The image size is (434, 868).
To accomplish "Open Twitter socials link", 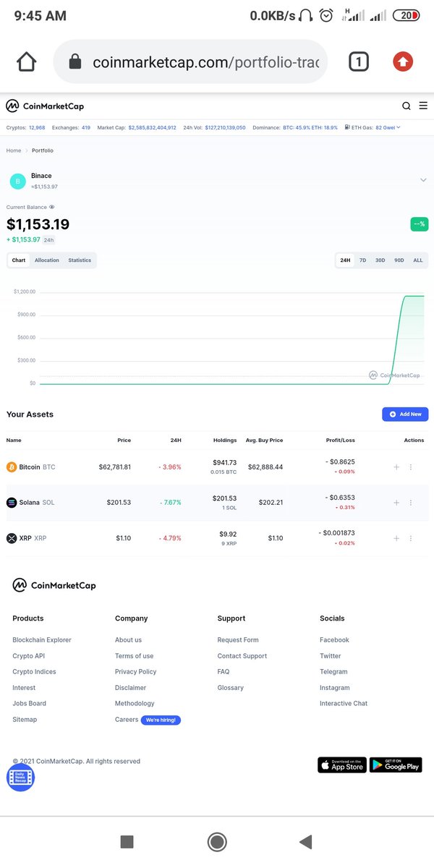I will tap(330, 656).
